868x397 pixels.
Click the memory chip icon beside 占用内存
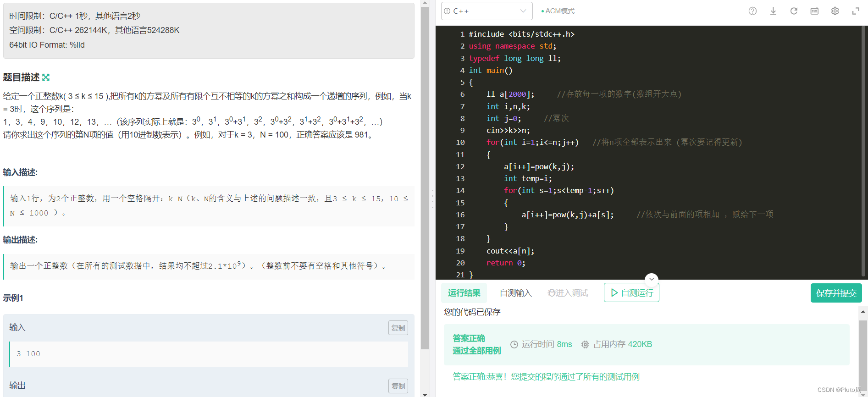(x=585, y=344)
